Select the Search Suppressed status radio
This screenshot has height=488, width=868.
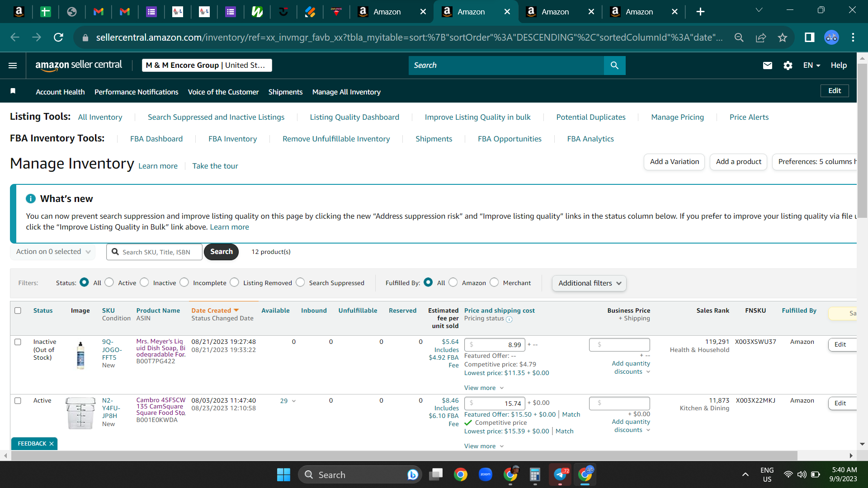300,282
